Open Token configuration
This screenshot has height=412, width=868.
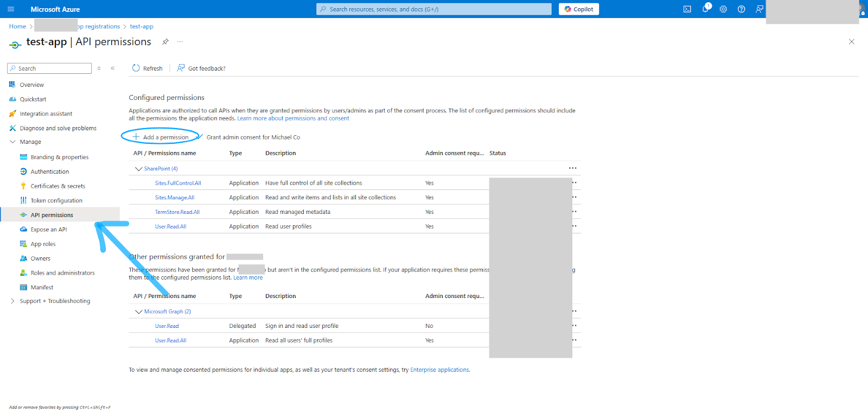[x=56, y=201]
